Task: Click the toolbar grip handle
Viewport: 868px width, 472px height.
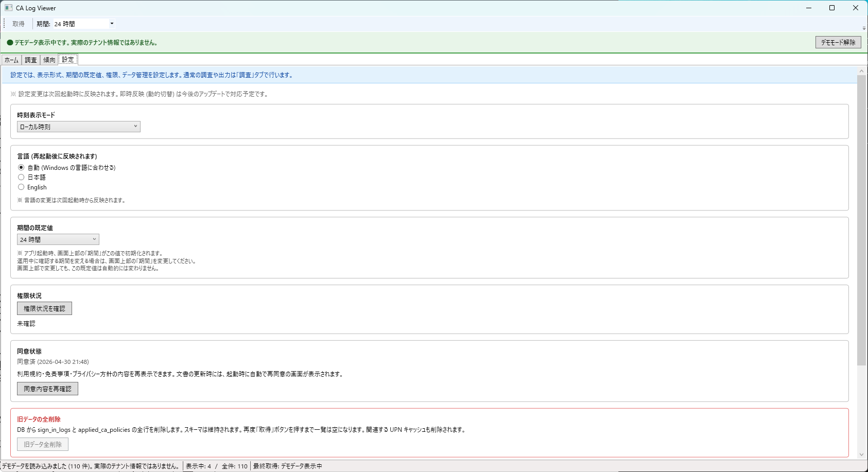Action: [x=4, y=24]
